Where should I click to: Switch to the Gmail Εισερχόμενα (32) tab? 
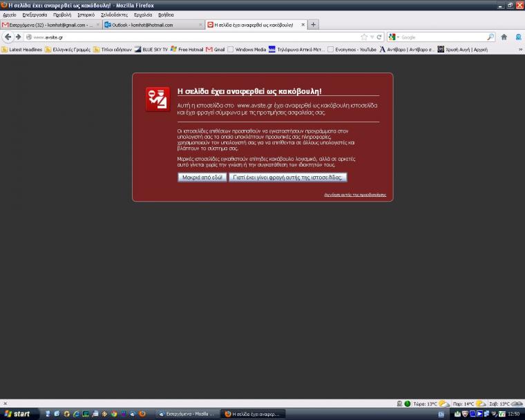(51, 25)
